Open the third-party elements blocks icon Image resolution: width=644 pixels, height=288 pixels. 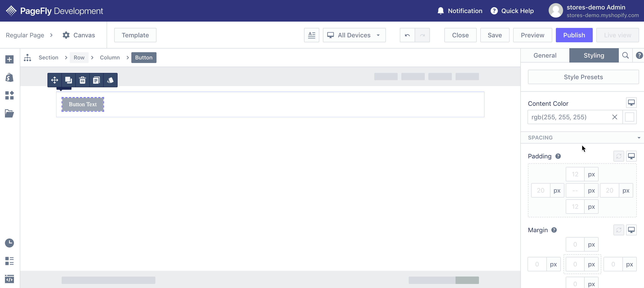[x=9, y=95]
